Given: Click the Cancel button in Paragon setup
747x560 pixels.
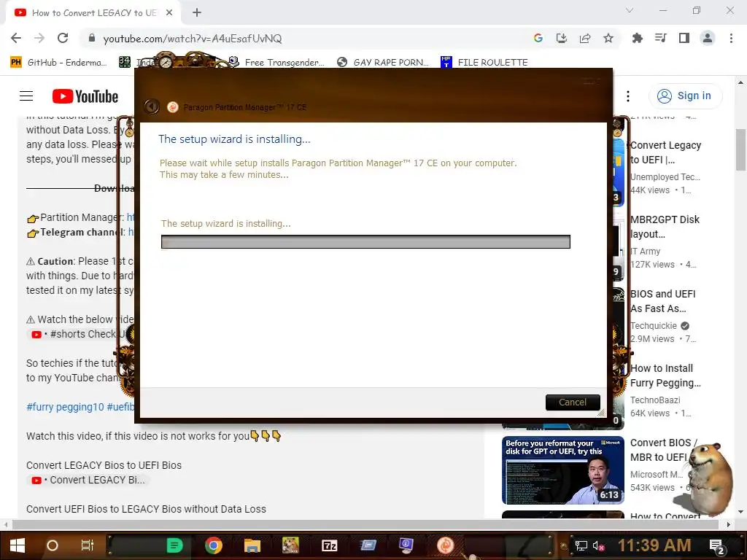Looking at the screenshot, I should point(572,402).
